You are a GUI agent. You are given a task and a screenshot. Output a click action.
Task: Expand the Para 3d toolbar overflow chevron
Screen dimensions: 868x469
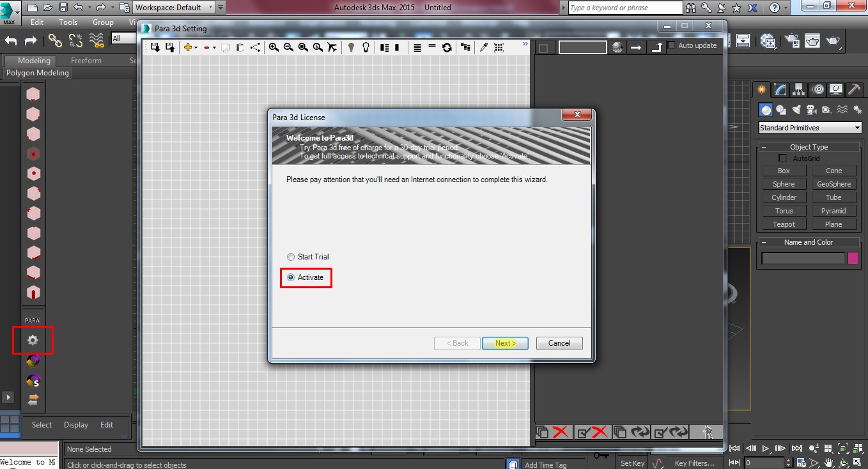coord(525,44)
